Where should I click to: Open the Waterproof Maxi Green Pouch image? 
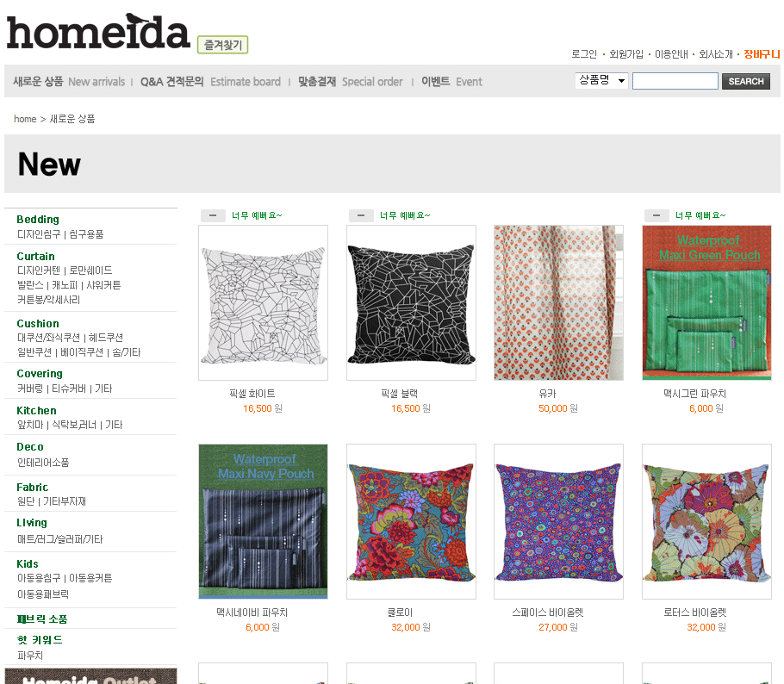706,302
